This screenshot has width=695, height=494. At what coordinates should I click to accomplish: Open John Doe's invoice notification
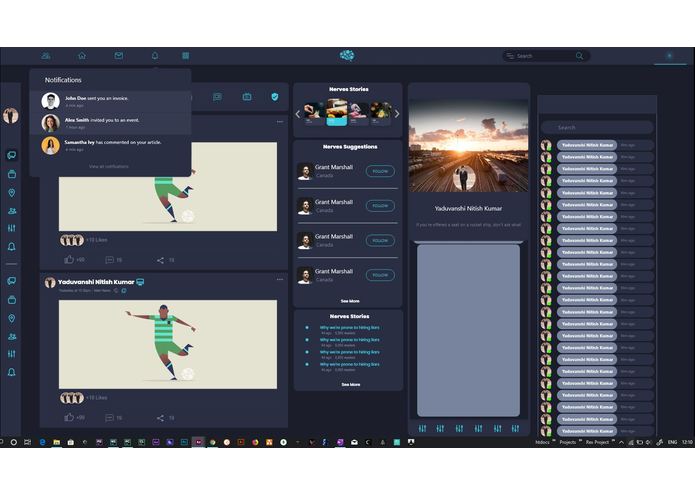pyautogui.click(x=110, y=101)
